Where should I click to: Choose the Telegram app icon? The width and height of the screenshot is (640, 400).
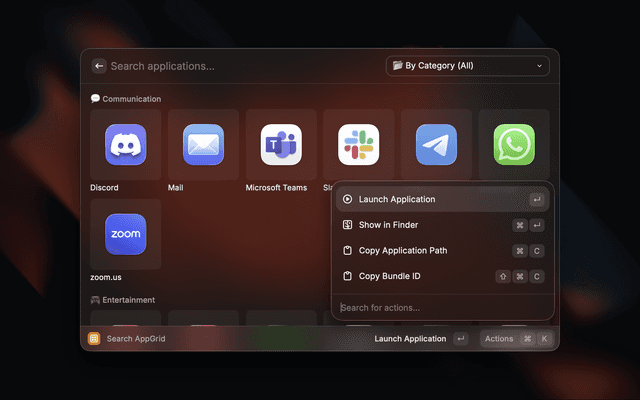(x=436, y=145)
